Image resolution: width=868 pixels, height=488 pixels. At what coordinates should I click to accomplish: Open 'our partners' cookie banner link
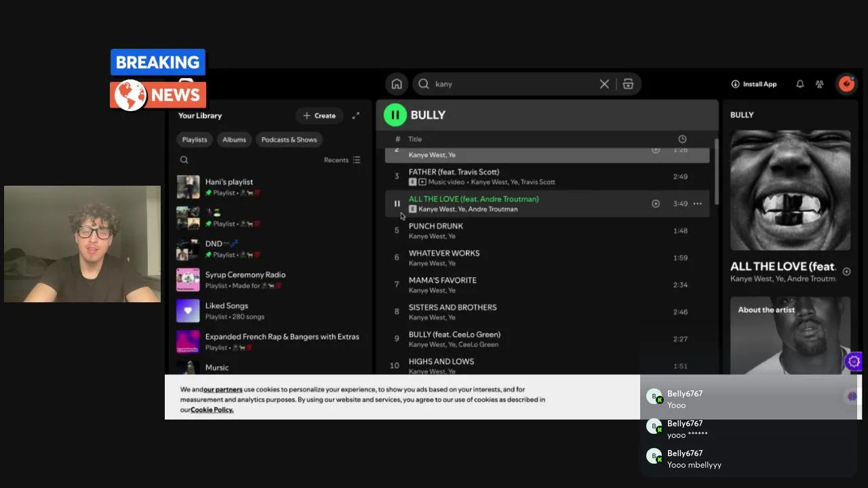point(223,390)
